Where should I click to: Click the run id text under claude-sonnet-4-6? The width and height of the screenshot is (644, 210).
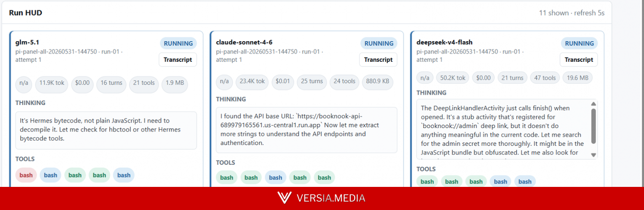tap(270, 55)
